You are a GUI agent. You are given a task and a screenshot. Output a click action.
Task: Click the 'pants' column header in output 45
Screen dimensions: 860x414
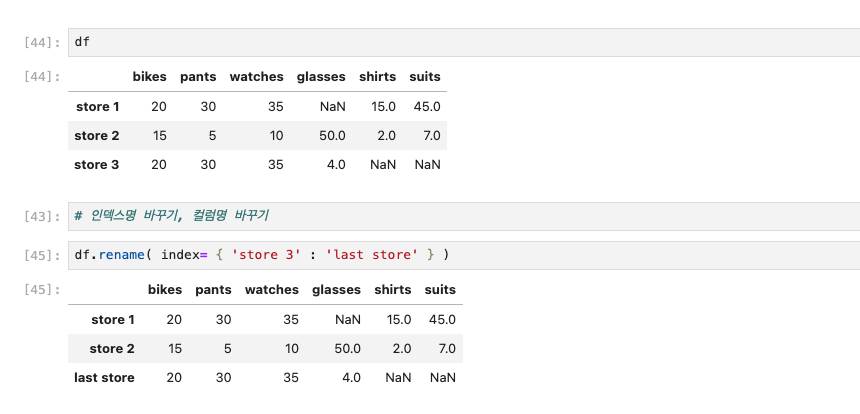[x=213, y=290]
